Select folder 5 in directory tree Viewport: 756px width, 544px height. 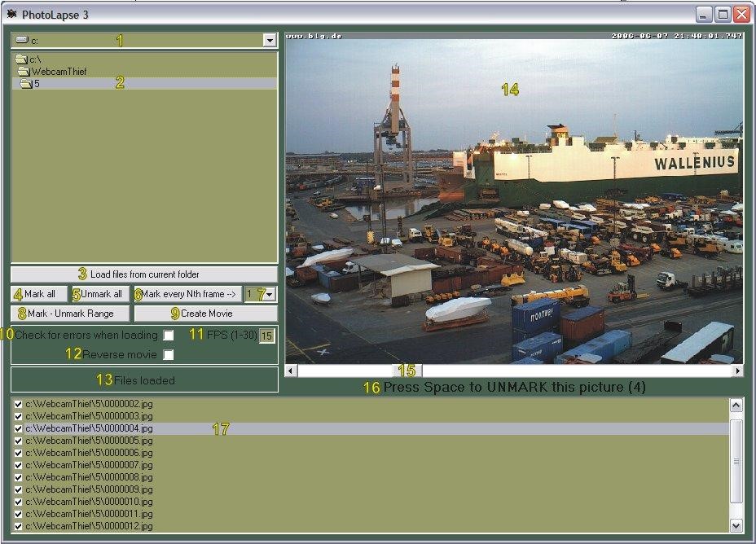tap(37, 84)
